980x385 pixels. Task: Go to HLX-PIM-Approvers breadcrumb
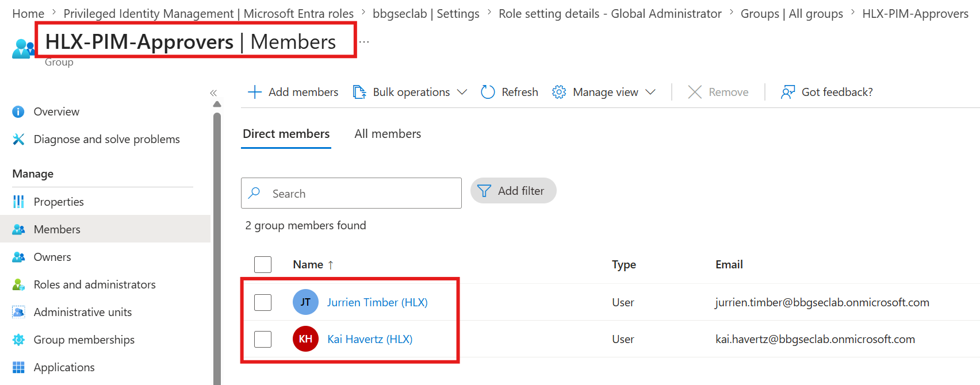pos(916,14)
